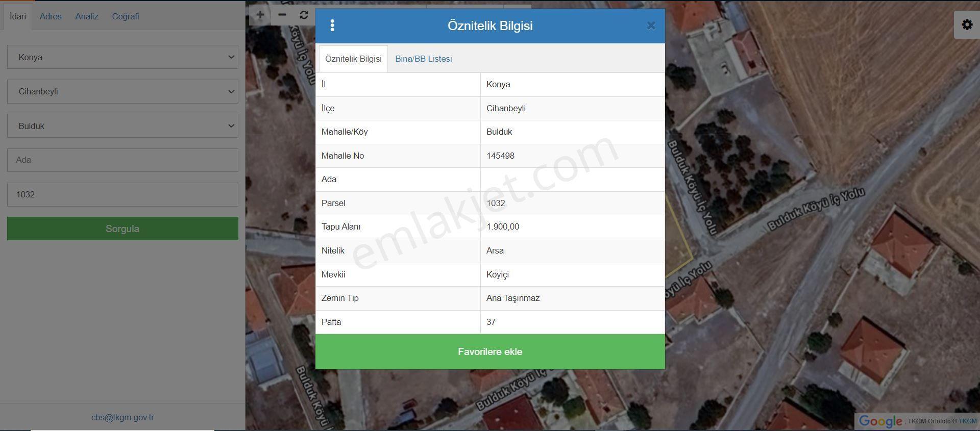Expand the Cihanbeyli district dropdown

click(x=122, y=91)
